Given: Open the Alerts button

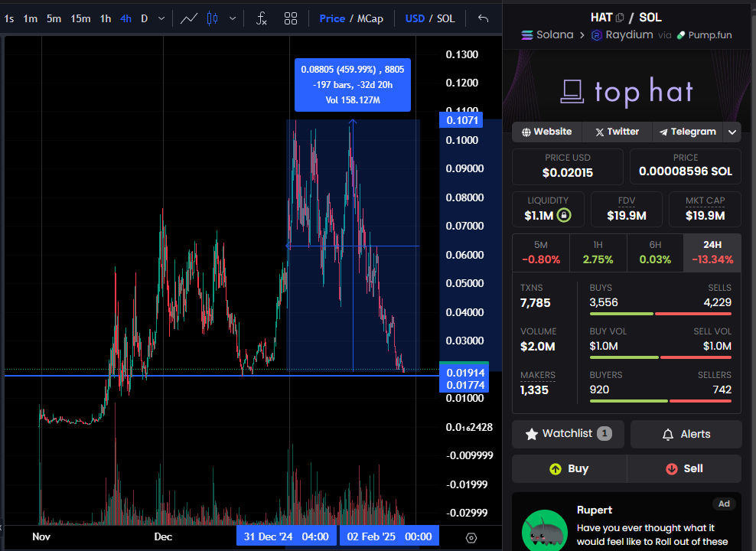Looking at the screenshot, I should tap(686, 434).
